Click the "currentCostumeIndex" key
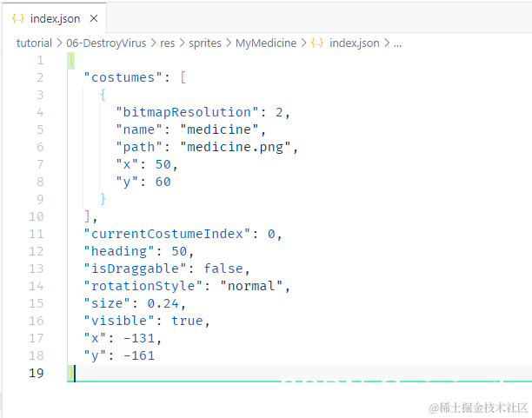 coord(167,234)
